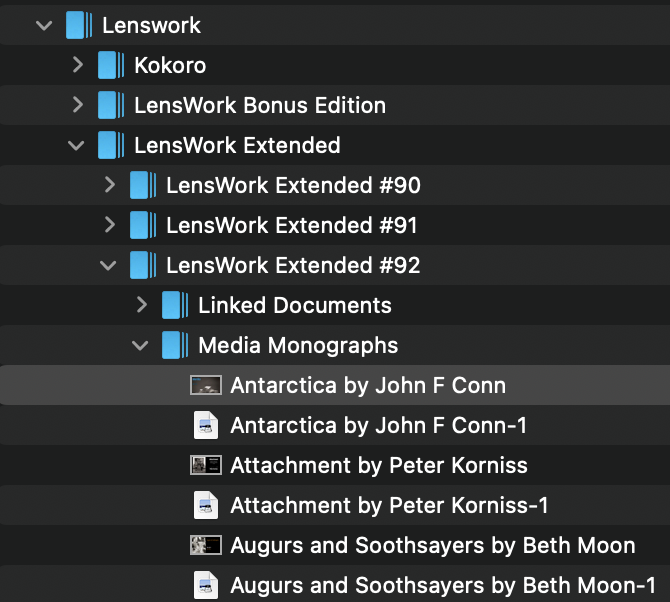The image size is (670, 602).
Task: Collapse the Media Monographs group
Action: tap(140, 345)
